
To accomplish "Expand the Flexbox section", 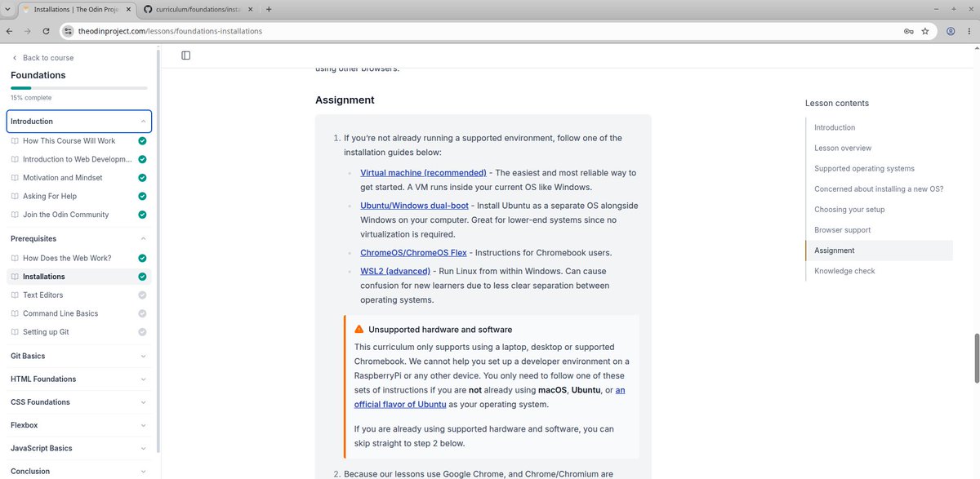I will 79,425.
